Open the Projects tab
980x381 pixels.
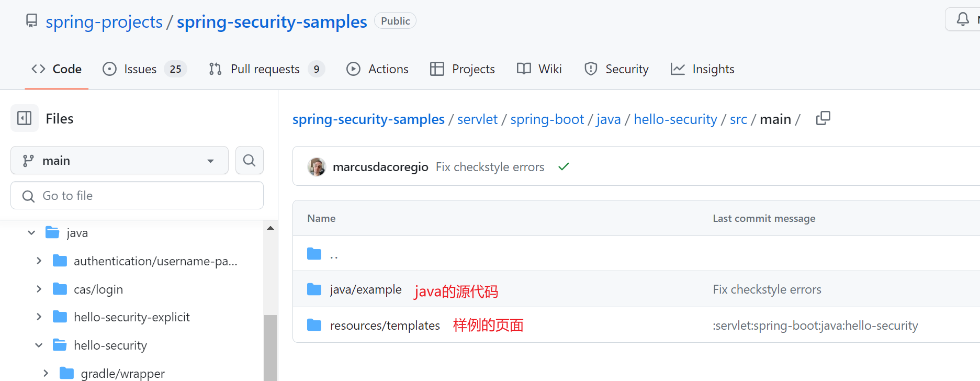click(463, 69)
